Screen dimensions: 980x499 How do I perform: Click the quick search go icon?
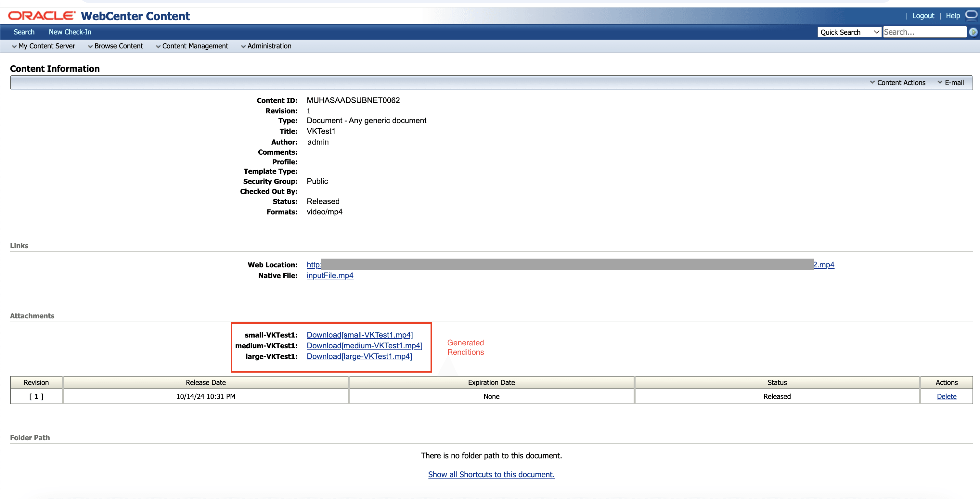tap(973, 32)
